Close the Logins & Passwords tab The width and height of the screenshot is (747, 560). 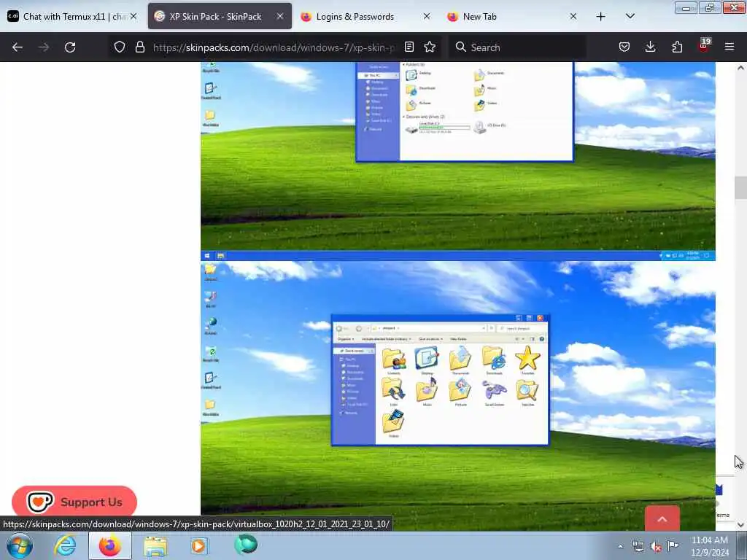click(x=427, y=17)
